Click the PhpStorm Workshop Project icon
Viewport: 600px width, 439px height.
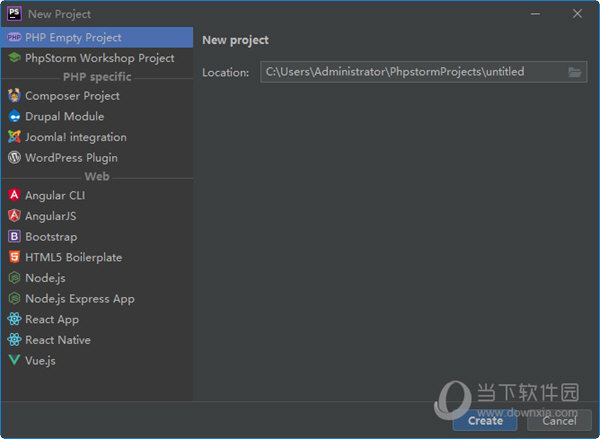14,58
